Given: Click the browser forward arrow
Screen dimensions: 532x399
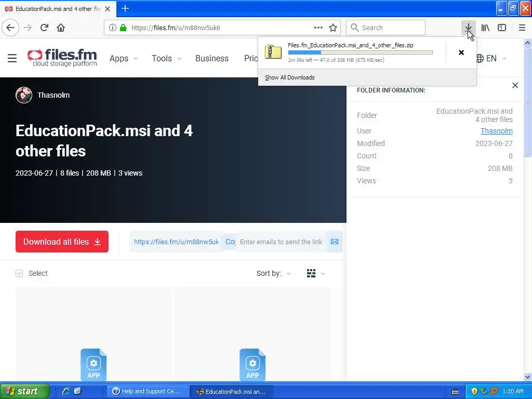Looking at the screenshot, I should [x=28, y=28].
